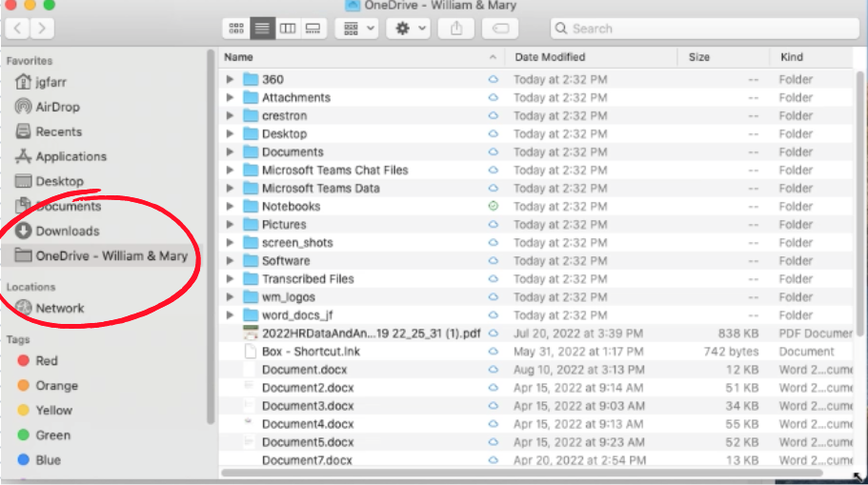Select Network under Locations
Image resolution: width=868 pixels, height=485 pixels.
click(x=60, y=308)
